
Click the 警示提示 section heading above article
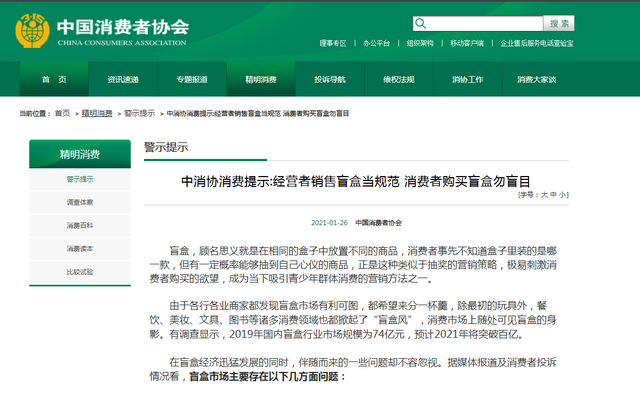(x=166, y=147)
